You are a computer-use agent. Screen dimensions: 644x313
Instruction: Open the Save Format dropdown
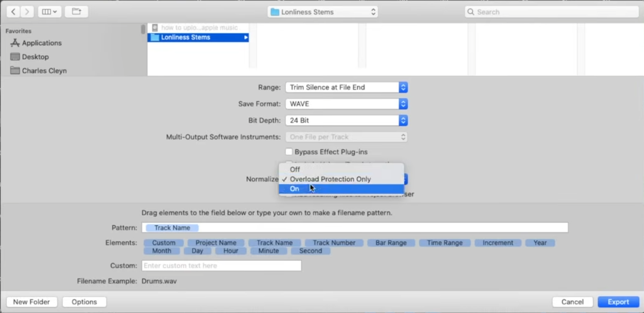point(347,104)
